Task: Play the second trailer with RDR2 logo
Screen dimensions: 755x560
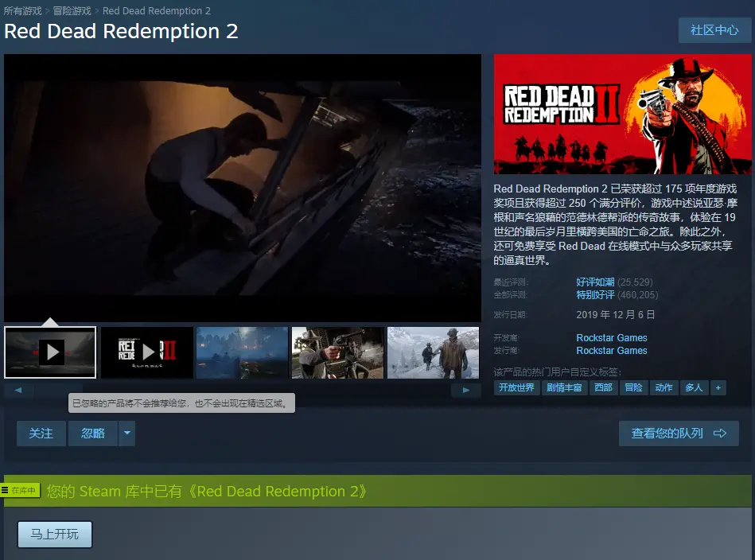Action: [x=147, y=352]
